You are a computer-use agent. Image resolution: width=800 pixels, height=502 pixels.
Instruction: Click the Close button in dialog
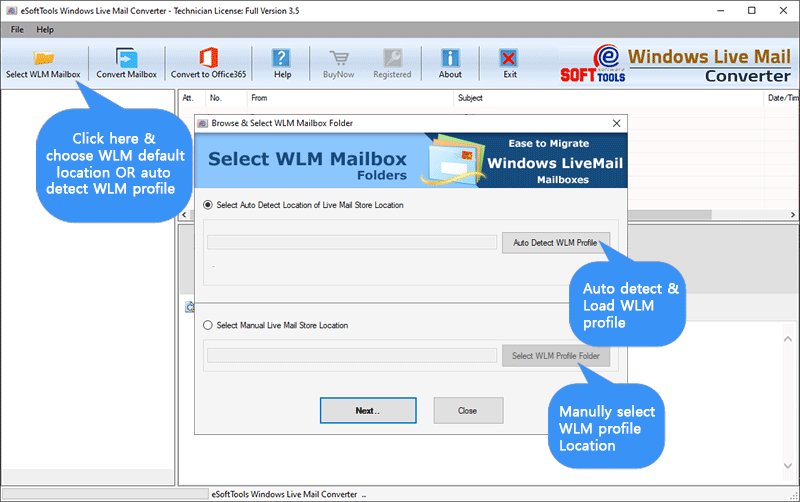click(468, 411)
